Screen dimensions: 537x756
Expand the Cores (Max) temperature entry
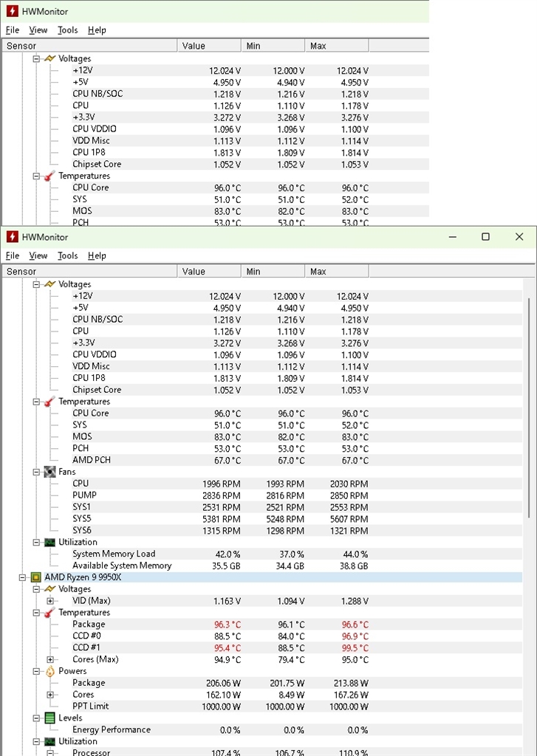[x=50, y=659]
